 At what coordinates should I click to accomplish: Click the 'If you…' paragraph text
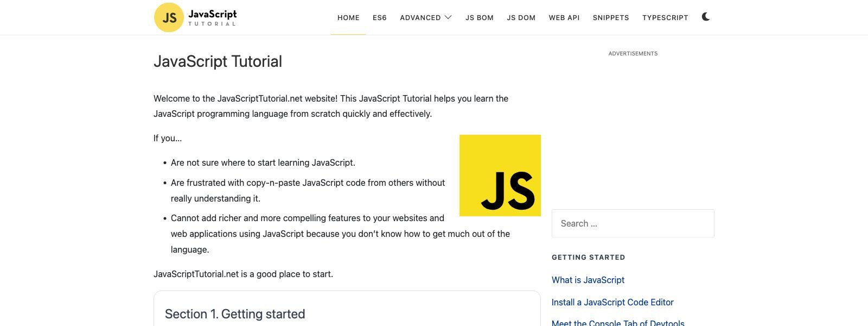click(x=168, y=138)
